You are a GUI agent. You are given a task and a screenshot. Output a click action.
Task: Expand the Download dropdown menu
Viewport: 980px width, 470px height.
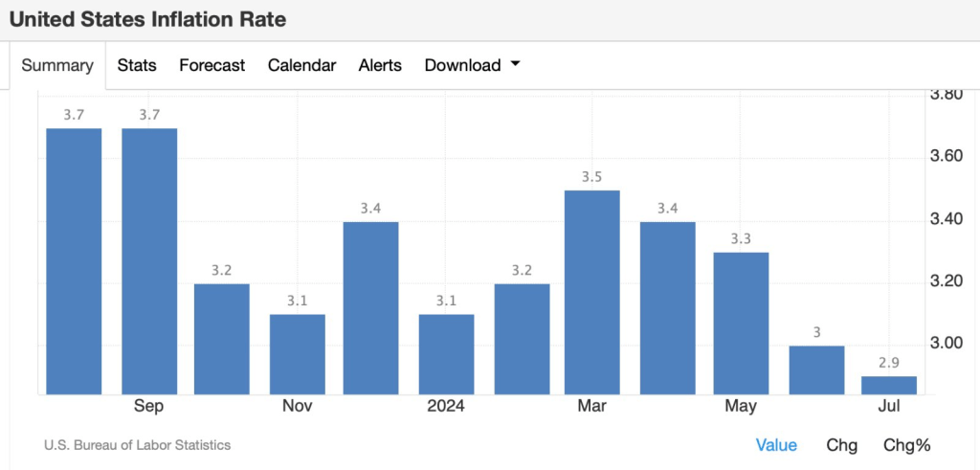point(472,65)
